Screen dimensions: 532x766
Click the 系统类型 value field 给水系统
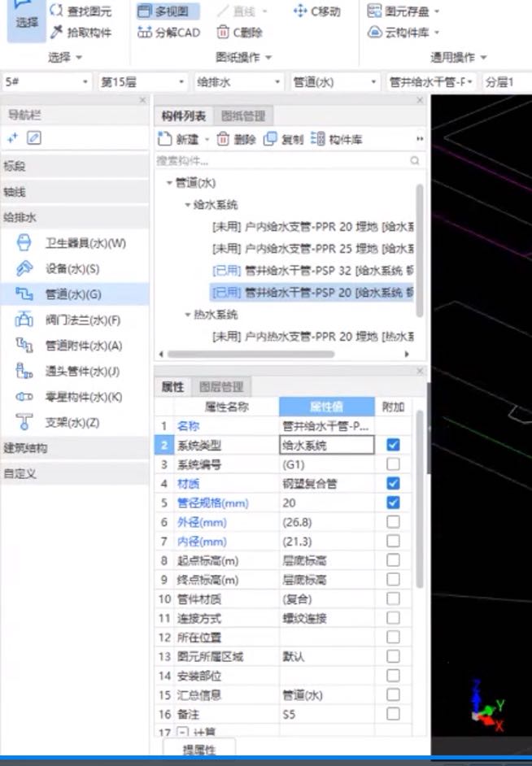[x=327, y=445]
